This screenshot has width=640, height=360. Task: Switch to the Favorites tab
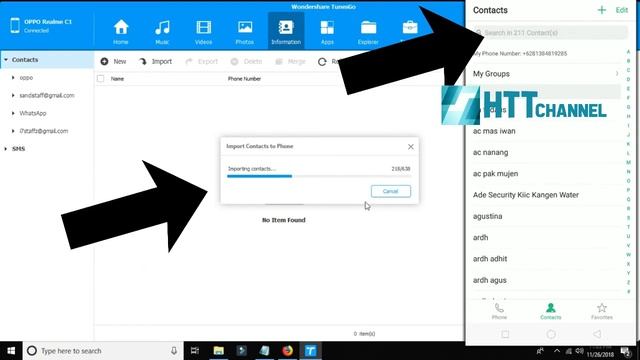tap(602, 311)
